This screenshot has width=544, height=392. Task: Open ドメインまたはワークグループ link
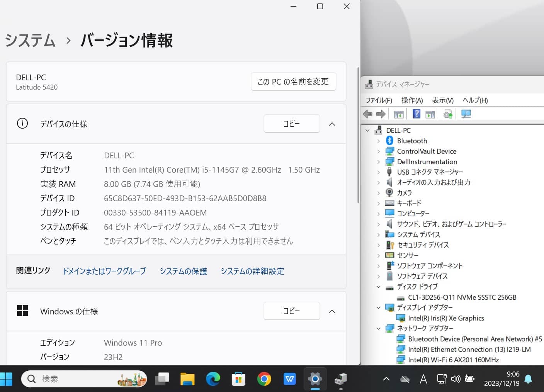tap(104, 271)
